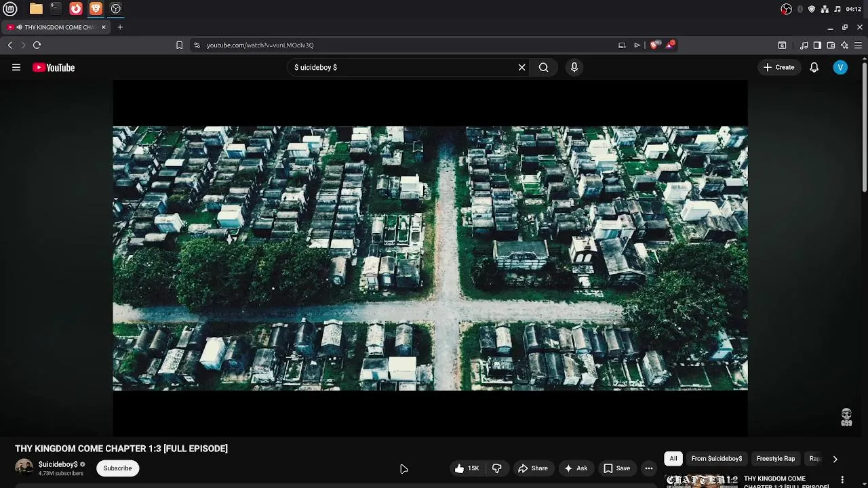Screen dimensions: 868x488
Task: Close the THY KINGDOM COME tab
Action: coord(103,27)
